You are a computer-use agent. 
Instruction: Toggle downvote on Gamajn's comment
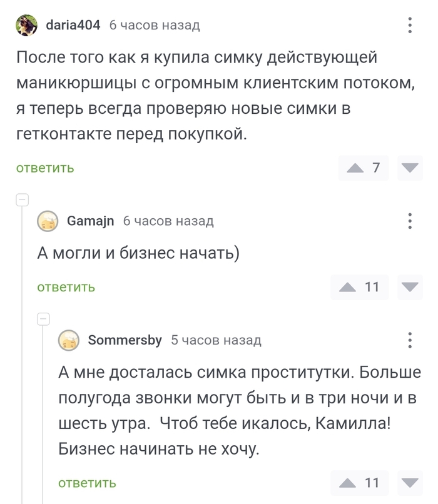(x=410, y=287)
